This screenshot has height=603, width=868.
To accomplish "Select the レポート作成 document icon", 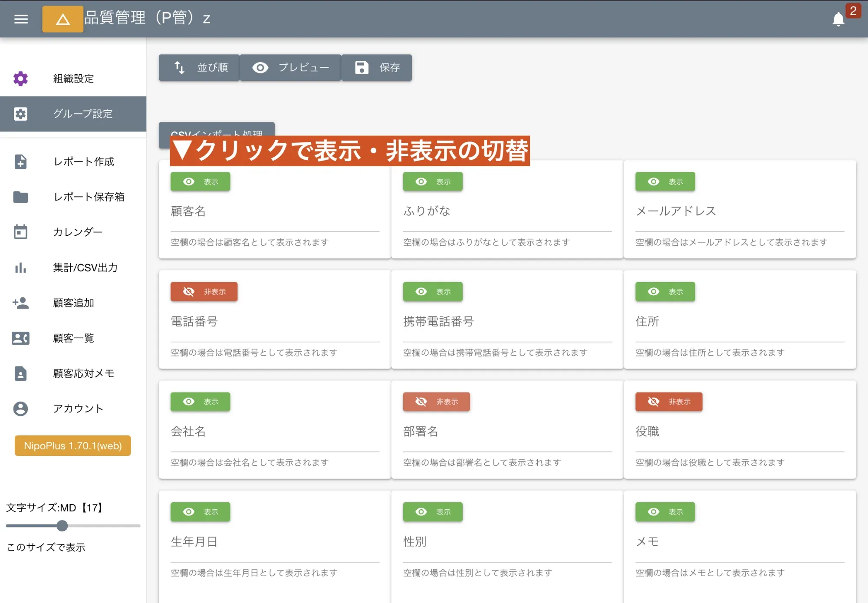I will [x=20, y=162].
